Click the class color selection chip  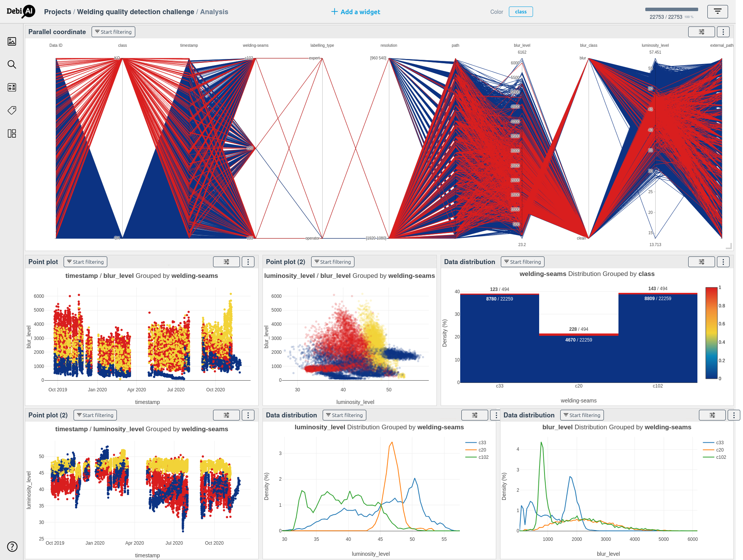520,12
